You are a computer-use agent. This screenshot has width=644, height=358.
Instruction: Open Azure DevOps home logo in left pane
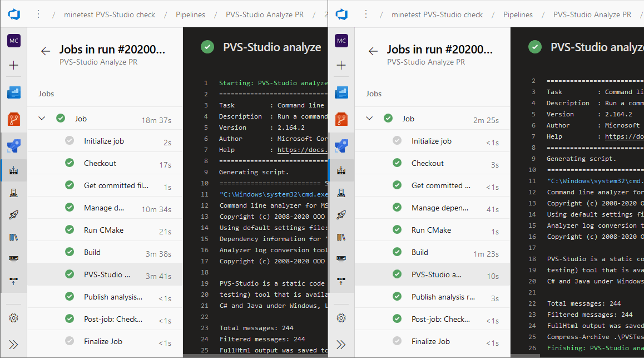(14, 14)
